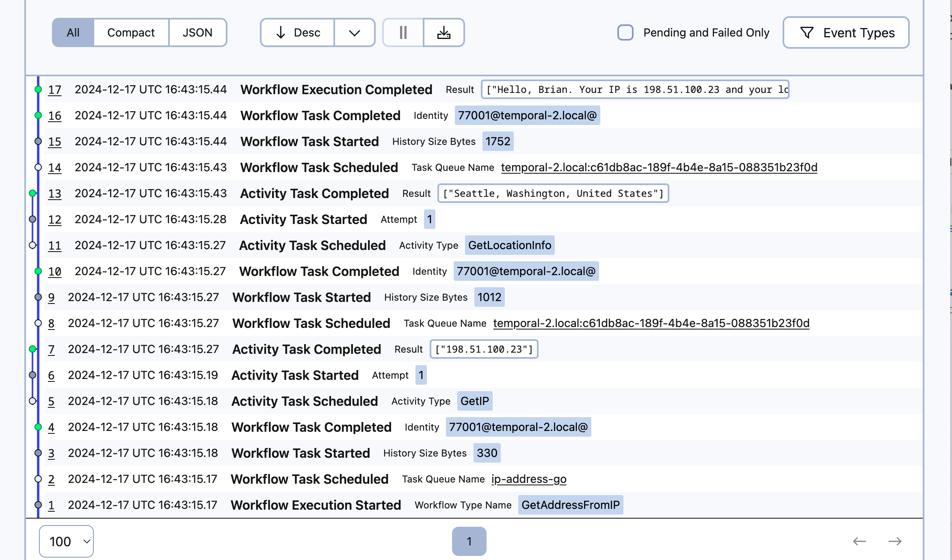952x560 pixels.
Task: Select the Compact view mode
Action: (130, 32)
